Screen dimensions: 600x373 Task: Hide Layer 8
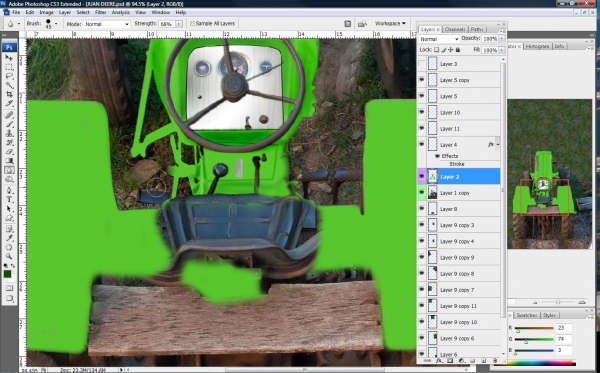tap(421, 209)
